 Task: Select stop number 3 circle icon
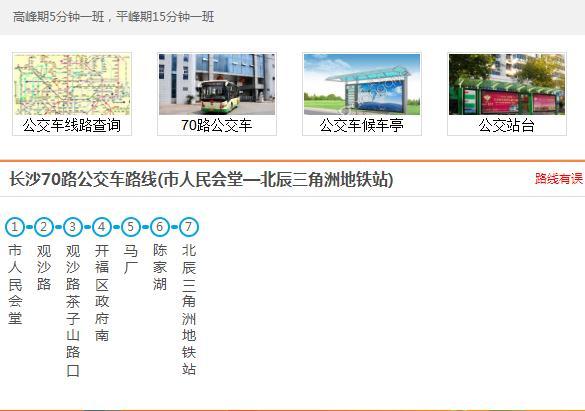pos(73,227)
